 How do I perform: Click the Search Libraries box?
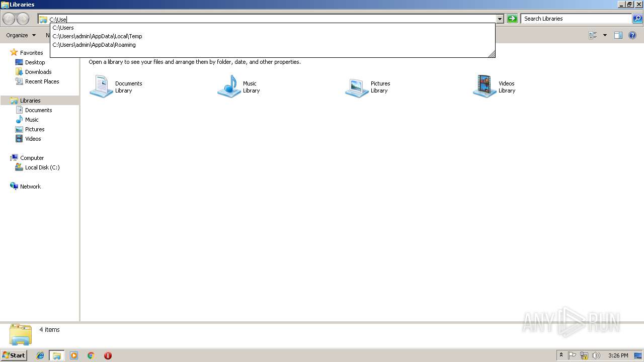click(577, 19)
